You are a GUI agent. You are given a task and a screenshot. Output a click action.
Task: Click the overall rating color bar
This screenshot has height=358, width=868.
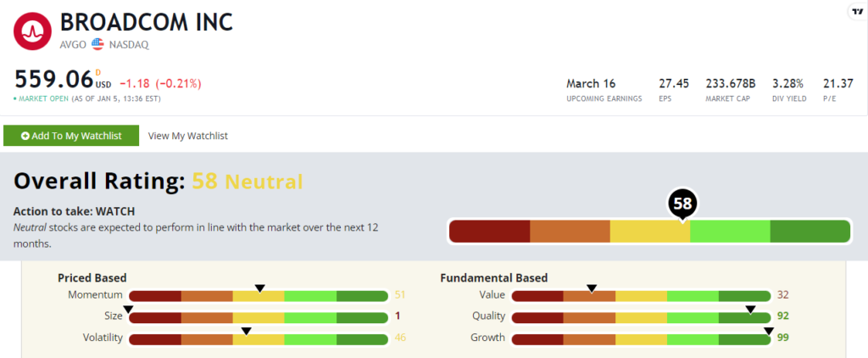(x=649, y=231)
